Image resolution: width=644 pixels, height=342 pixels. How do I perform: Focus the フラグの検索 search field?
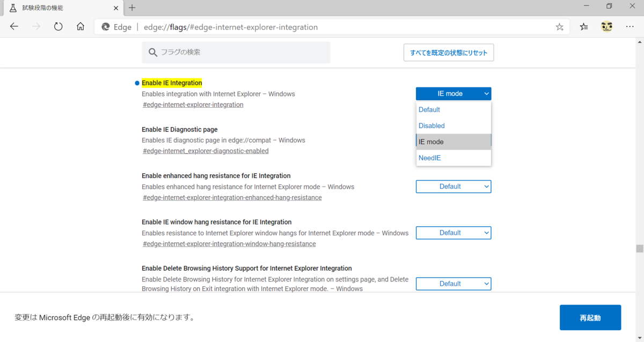click(x=236, y=53)
